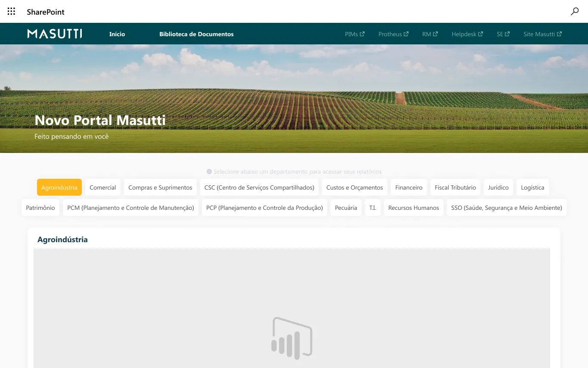The height and width of the screenshot is (368, 588).
Task: Select the CSC department tab
Action: coord(259,187)
